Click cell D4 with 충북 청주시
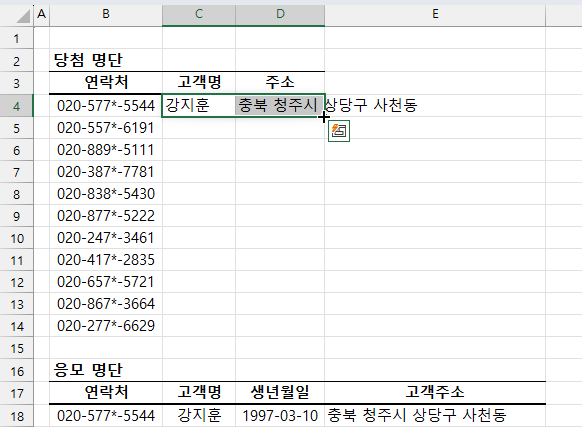 (x=280, y=105)
